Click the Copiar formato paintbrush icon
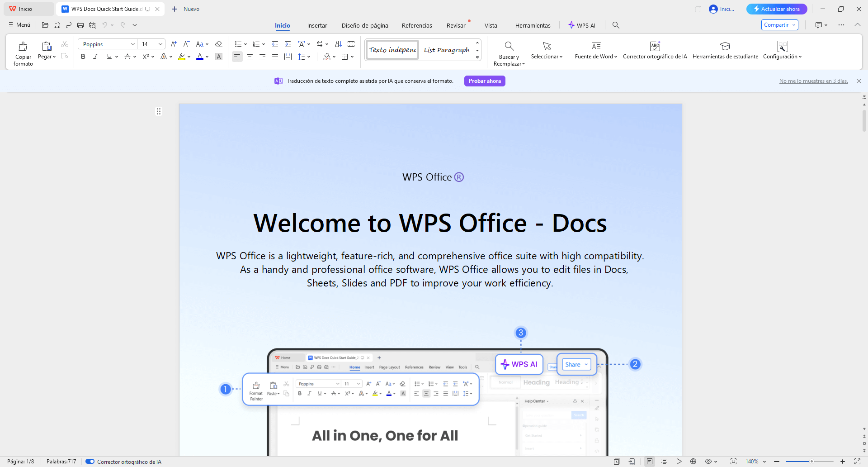 (23, 46)
